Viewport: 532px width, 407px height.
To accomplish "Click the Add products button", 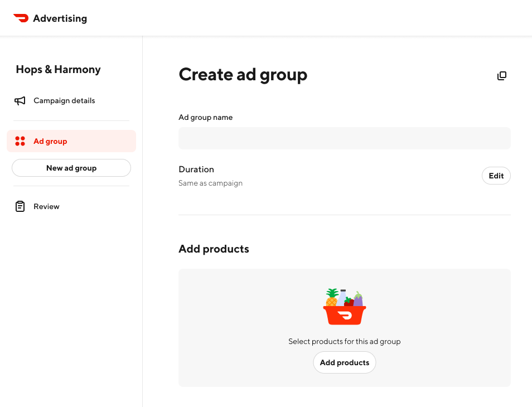I will (x=344, y=362).
